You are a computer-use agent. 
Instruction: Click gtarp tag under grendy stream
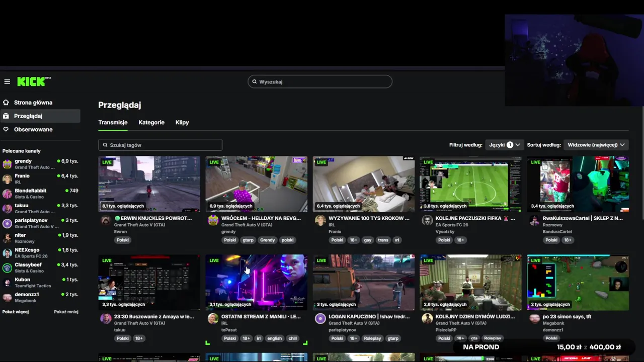click(x=248, y=240)
